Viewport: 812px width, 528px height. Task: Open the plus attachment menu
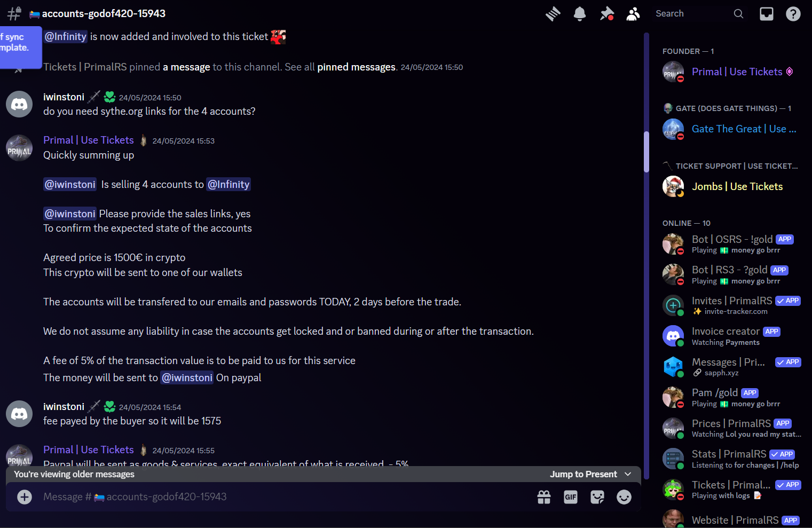tap(25, 497)
